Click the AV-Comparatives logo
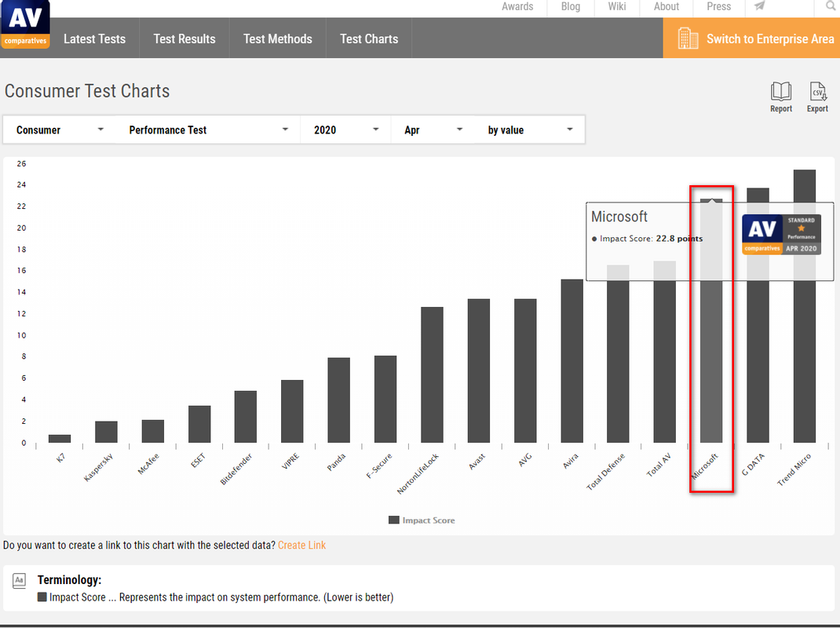Screen dimensions: 840x628 click(x=25, y=24)
